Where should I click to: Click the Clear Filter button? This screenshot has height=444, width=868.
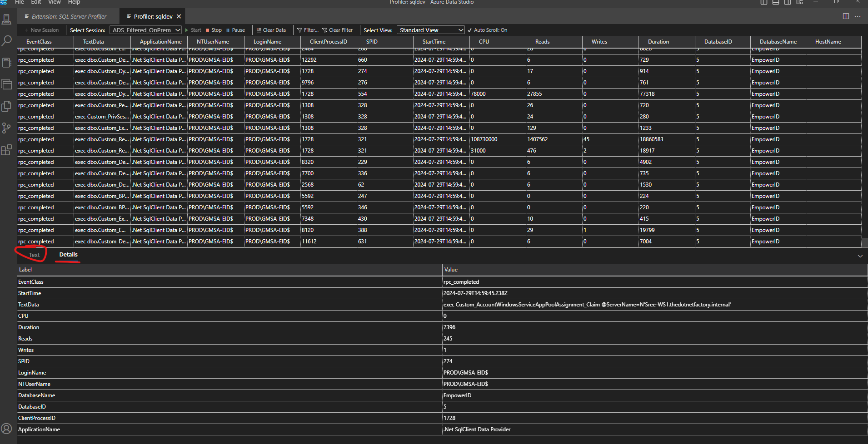click(x=337, y=30)
